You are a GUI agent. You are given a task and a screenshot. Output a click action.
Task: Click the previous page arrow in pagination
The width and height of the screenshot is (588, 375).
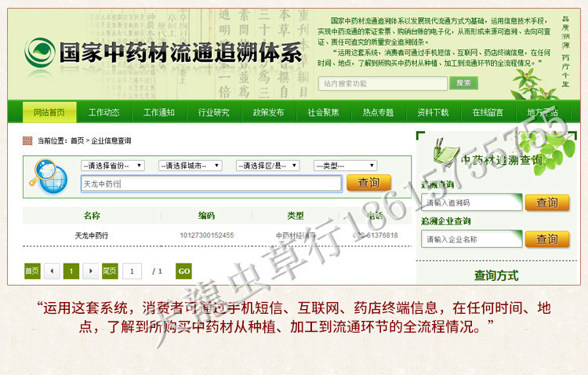pyautogui.click(x=52, y=271)
